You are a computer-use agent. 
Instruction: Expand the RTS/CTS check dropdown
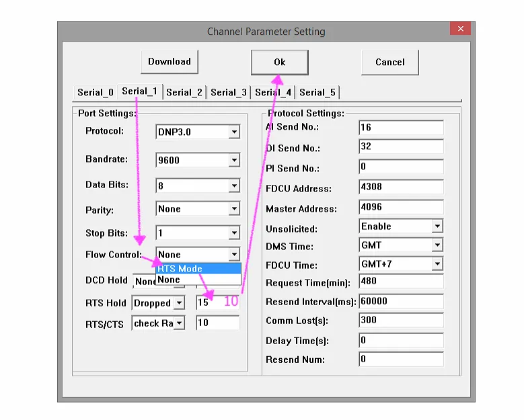180,323
